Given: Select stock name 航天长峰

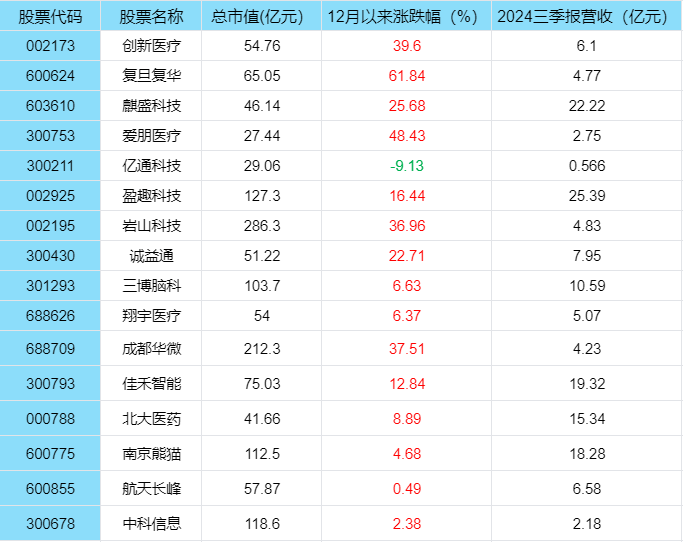Looking at the screenshot, I should (x=151, y=489).
